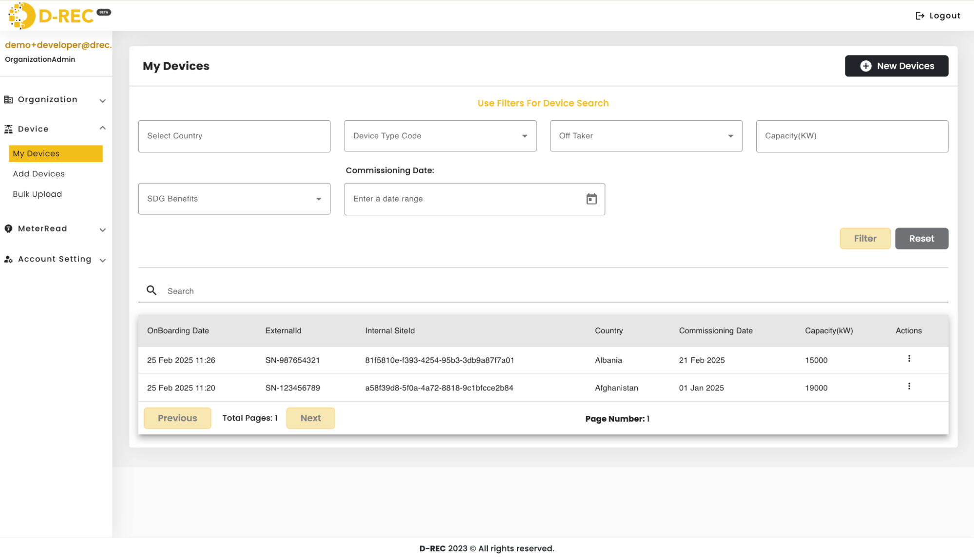Click the Albania country cell
The height and width of the screenshot is (560, 974).
point(608,360)
